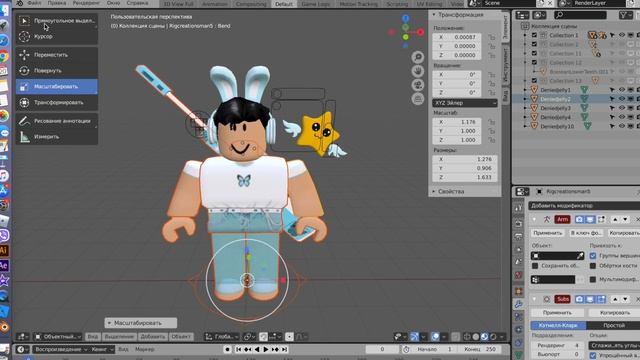This screenshot has height=360, width=640.
Task: Open the Object properties orange square tab
Action: tap(518, 291)
